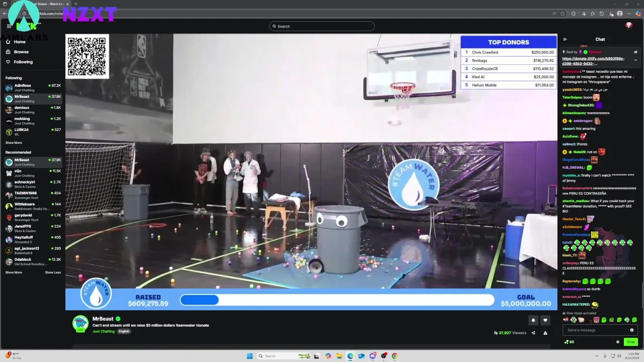Expand the pinned chat message chevron

tap(635, 60)
